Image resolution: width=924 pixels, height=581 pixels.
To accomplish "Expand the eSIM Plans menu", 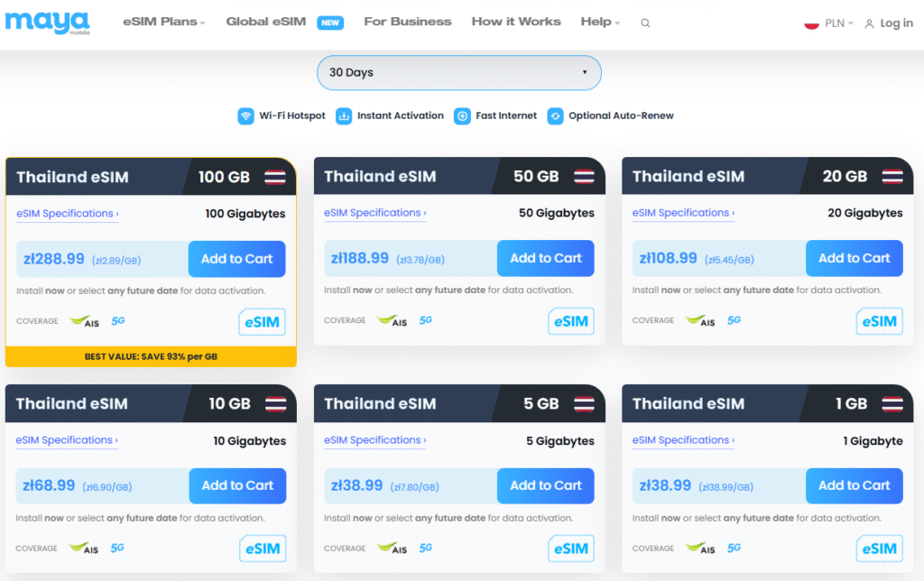I will coord(164,22).
